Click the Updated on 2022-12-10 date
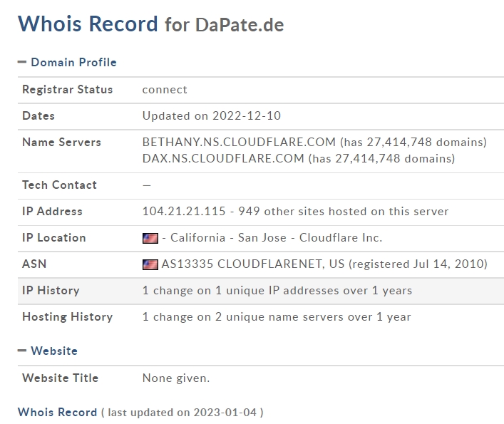 pos(212,115)
